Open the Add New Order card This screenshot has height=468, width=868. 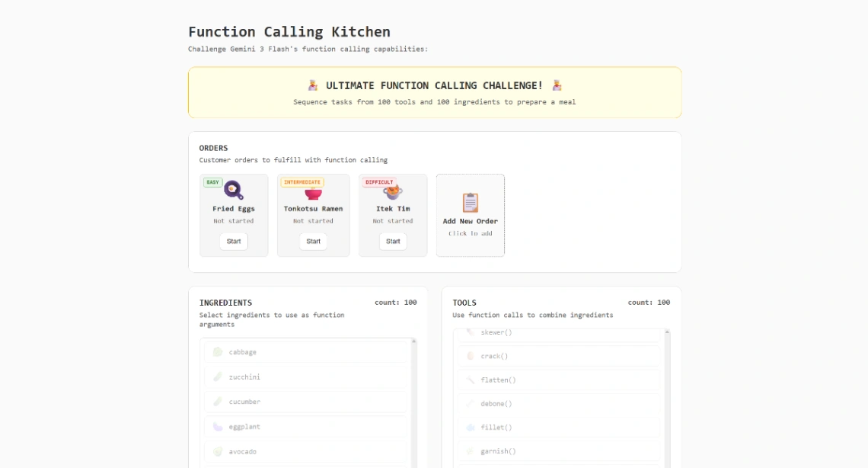(x=470, y=215)
